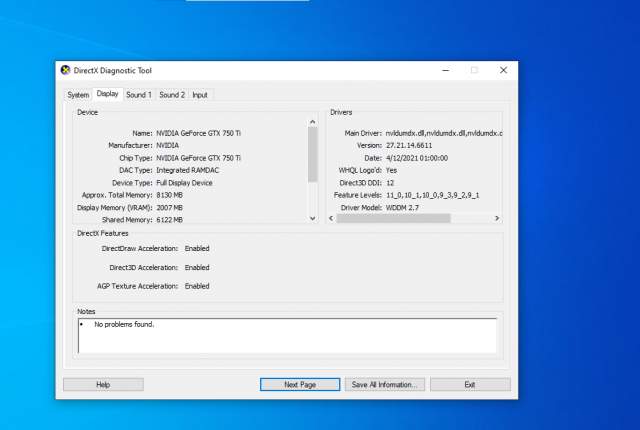Click the Drivers group label
Screen dimensions: 640x430
(x=341, y=112)
